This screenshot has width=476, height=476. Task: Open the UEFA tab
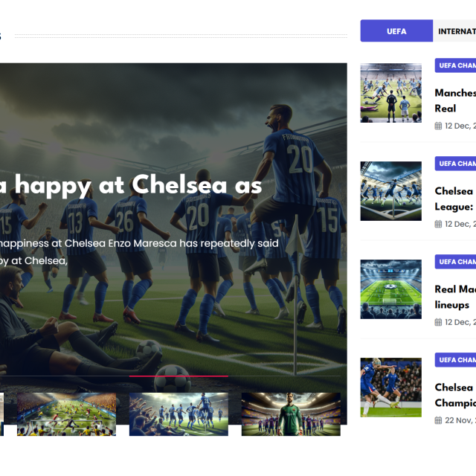396,31
